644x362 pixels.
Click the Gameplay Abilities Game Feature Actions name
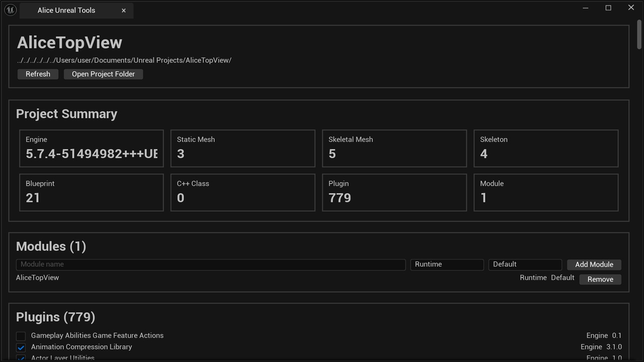[97, 335]
